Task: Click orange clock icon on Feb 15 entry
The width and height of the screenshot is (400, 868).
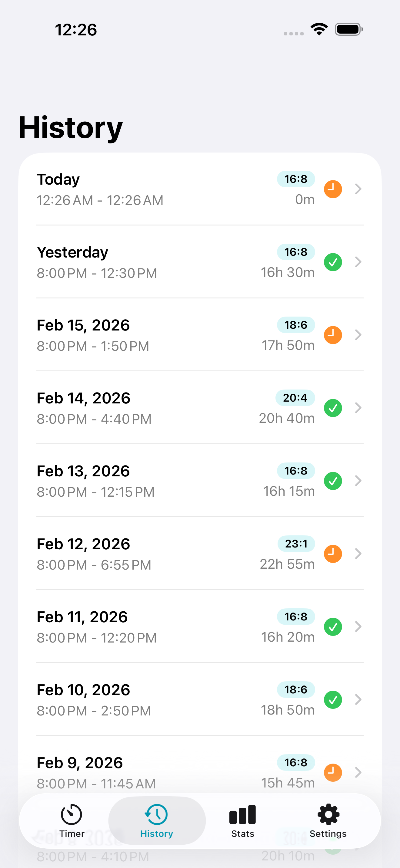Action: (333, 335)
